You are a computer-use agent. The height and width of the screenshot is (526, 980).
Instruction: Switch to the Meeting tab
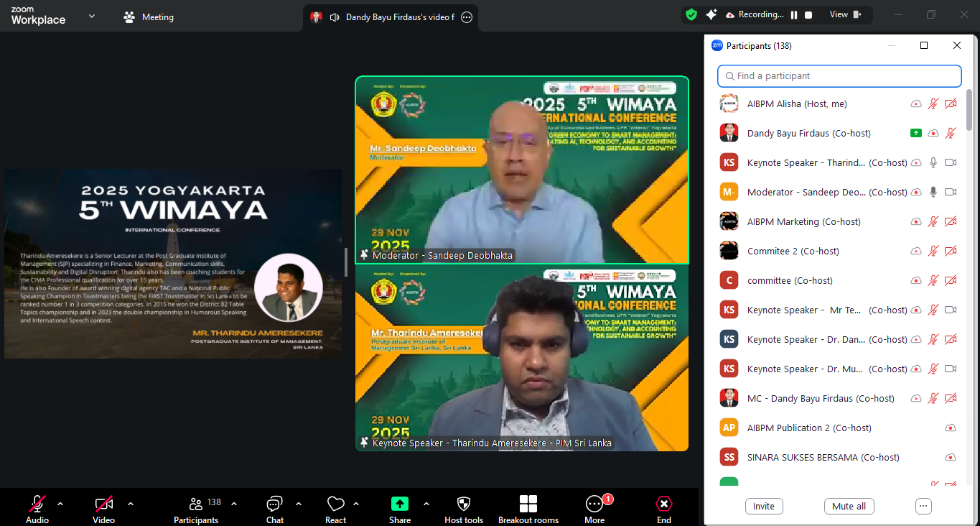pos(149,17)
